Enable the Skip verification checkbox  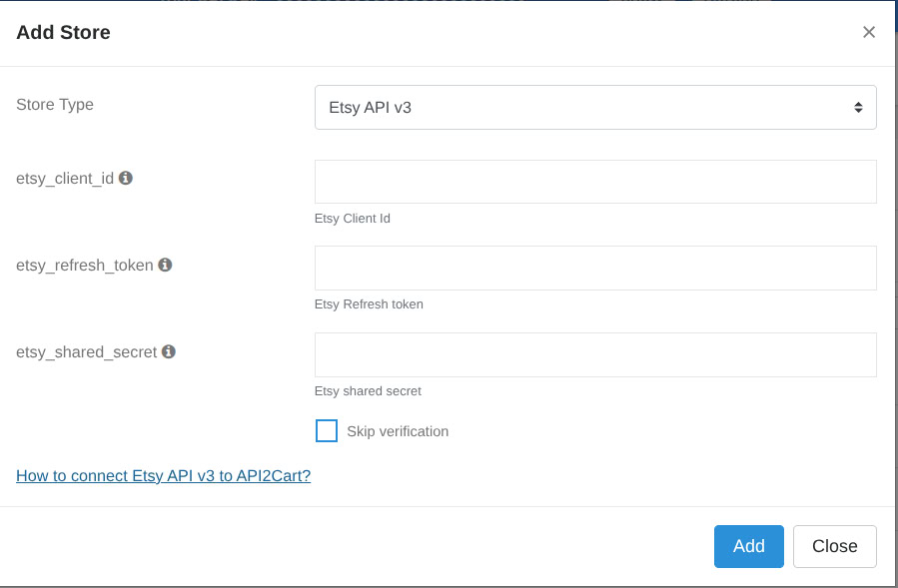click(327, 431)
